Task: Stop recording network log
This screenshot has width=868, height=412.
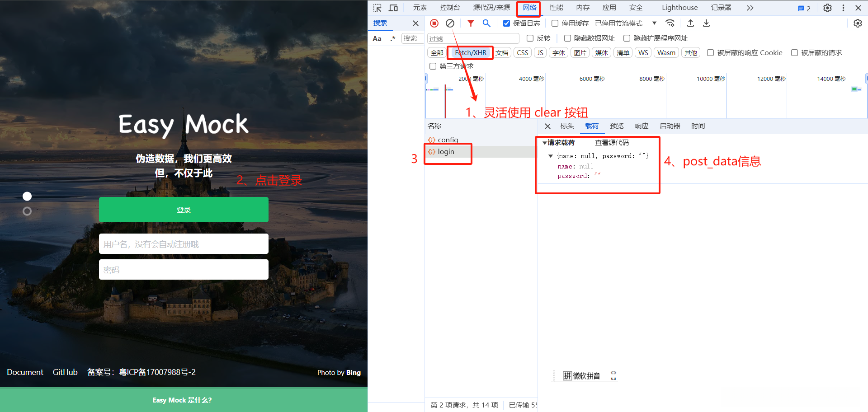Action: point(434,23)
